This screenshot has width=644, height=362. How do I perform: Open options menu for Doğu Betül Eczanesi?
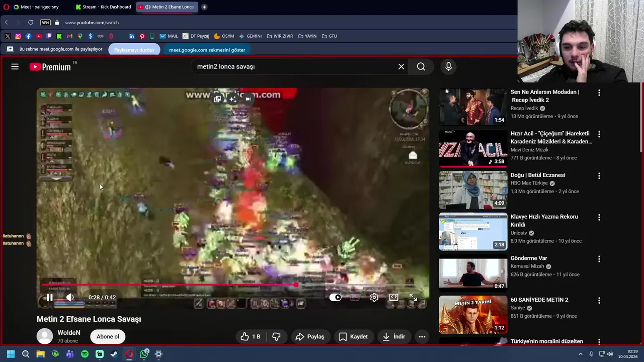tap(599, 175)
